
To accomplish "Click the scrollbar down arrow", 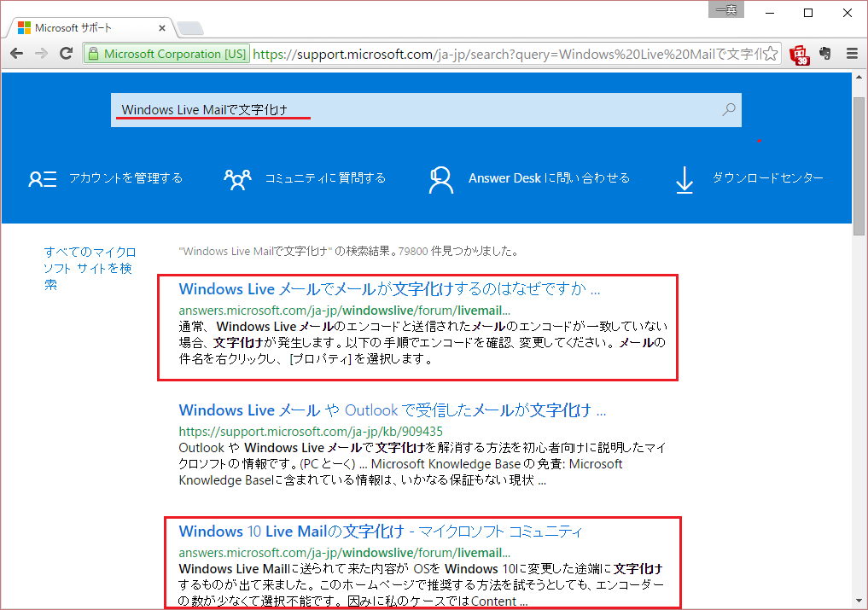I will tap(859, 601).
